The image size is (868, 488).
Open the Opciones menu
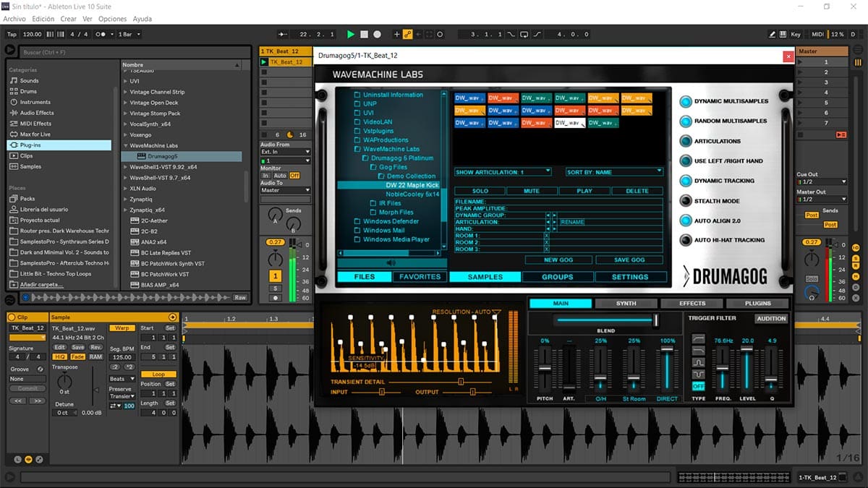(112, 19)
